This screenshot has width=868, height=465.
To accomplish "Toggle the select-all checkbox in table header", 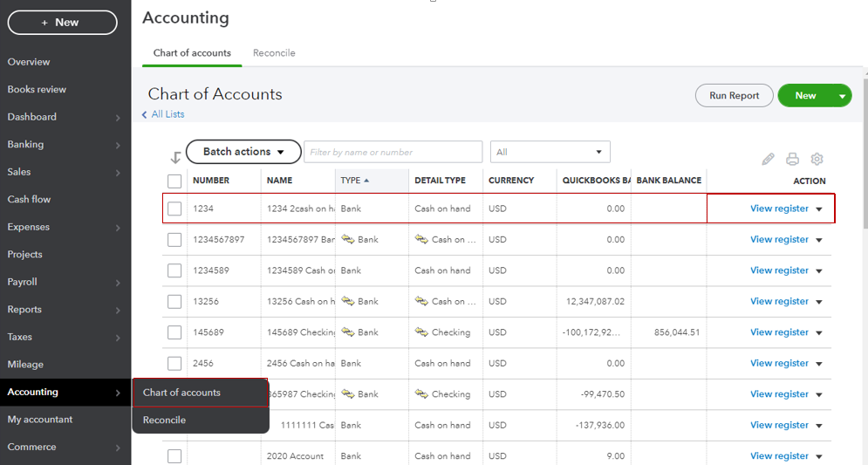I will tap(174, 181).
